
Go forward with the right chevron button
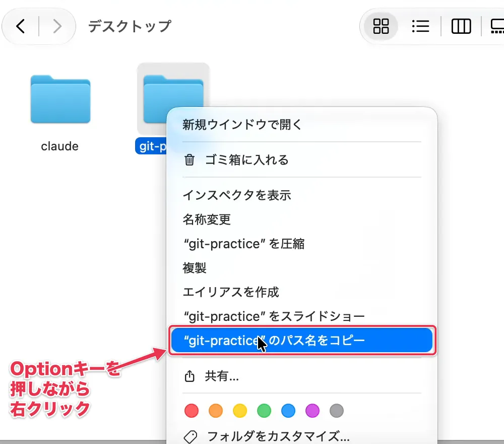click(x=57, y=26)
